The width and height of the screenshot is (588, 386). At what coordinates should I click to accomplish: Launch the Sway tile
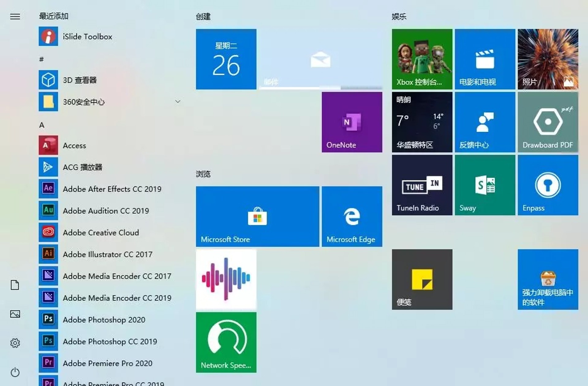tap(485, 185)
